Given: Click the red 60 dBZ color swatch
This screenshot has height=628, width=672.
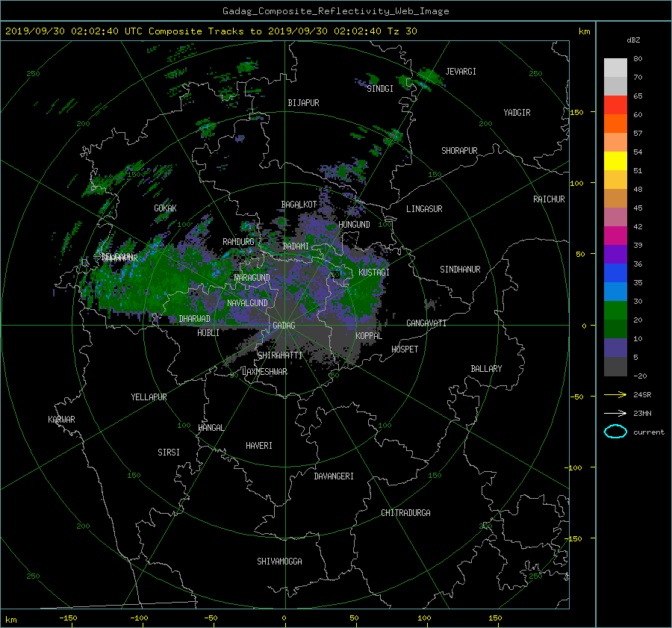Looking at the screenshot, I should click(615, 105).
